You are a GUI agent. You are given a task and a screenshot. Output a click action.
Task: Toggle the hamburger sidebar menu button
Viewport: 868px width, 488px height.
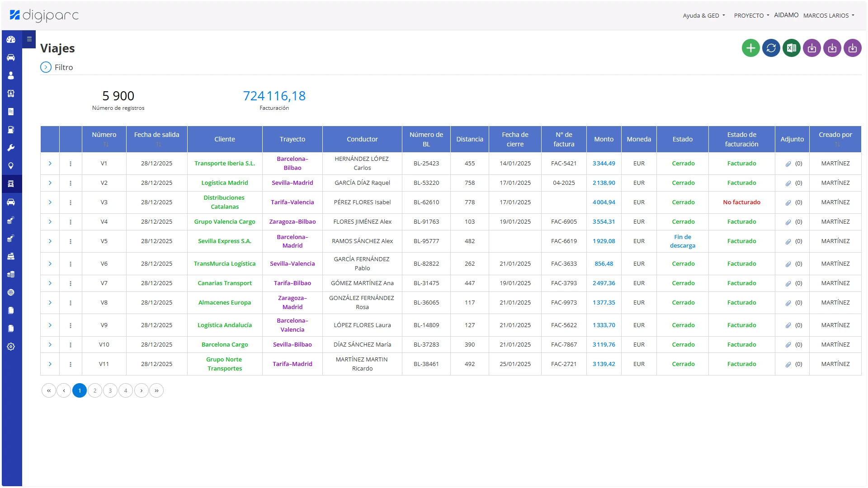coord(29,39)
